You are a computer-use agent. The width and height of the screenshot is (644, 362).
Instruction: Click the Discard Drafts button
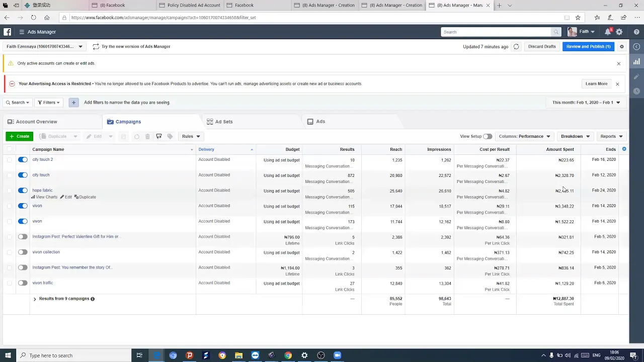pos(542,47)
